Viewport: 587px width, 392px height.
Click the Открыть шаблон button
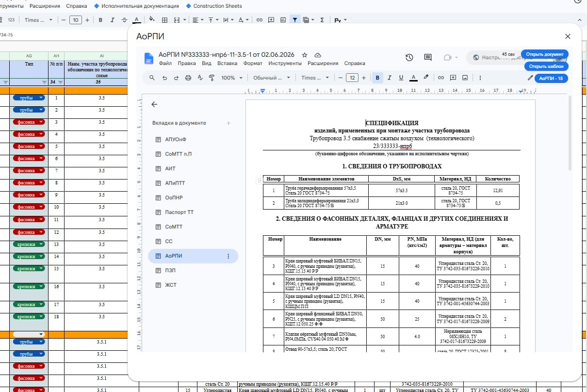(x=546, y=66)
